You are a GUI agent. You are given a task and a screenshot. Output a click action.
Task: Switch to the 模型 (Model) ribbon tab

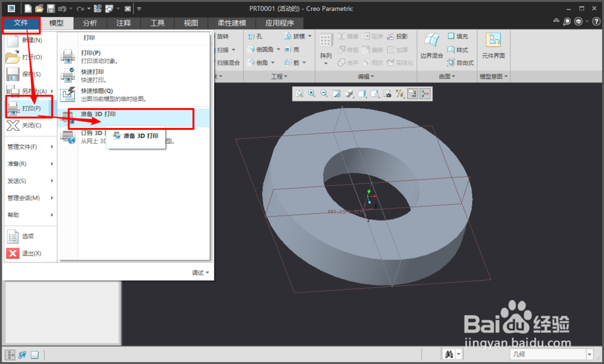(56, 23)
